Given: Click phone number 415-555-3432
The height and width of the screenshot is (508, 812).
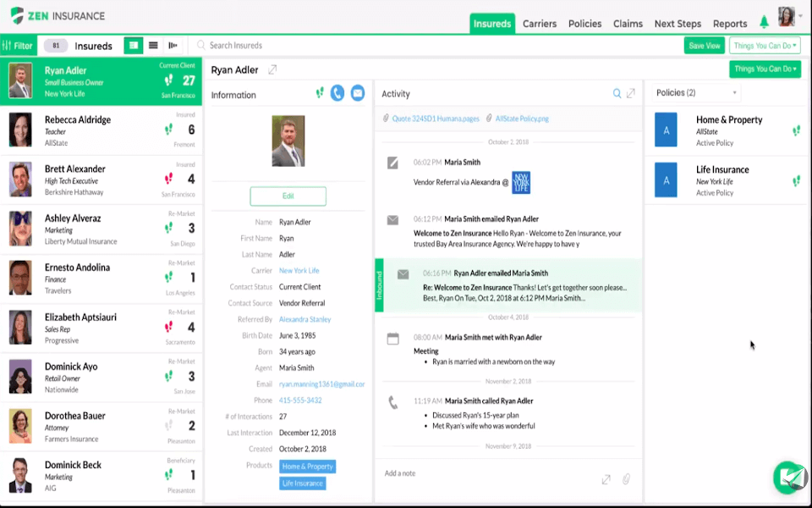Looking at the screenshot, I should pos(299,400).
